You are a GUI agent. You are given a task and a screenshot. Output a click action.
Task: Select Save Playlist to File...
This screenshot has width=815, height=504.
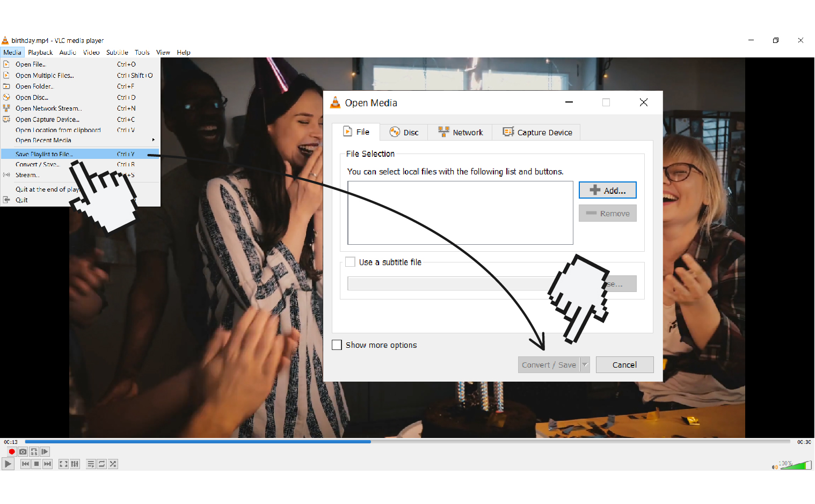tap(80, 154)
